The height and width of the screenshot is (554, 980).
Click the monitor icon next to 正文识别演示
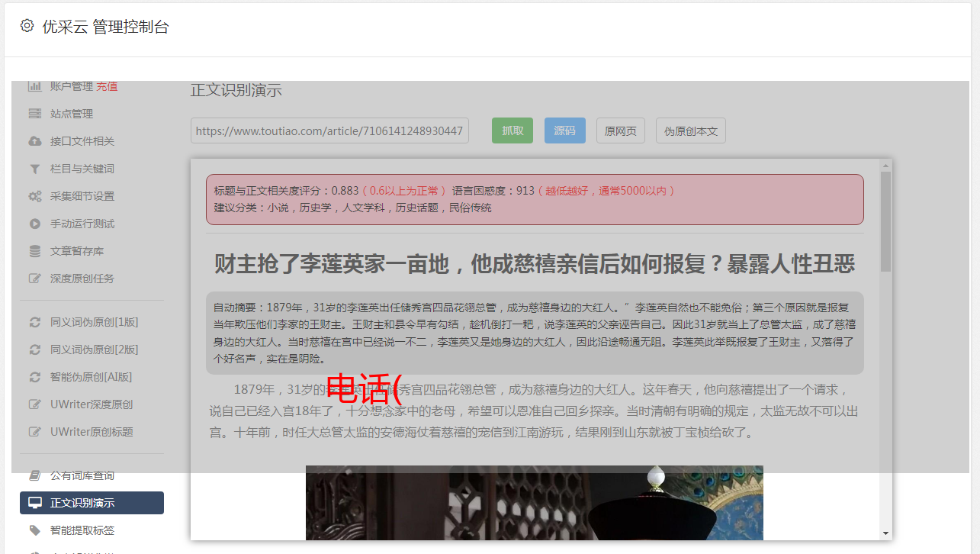tap(35, 503)
